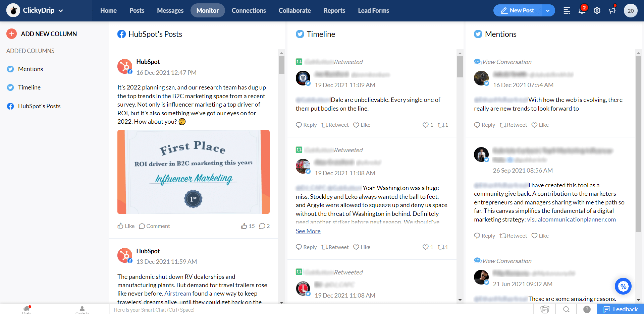Click the Timeline column scrollbar

tap(460, 67)
